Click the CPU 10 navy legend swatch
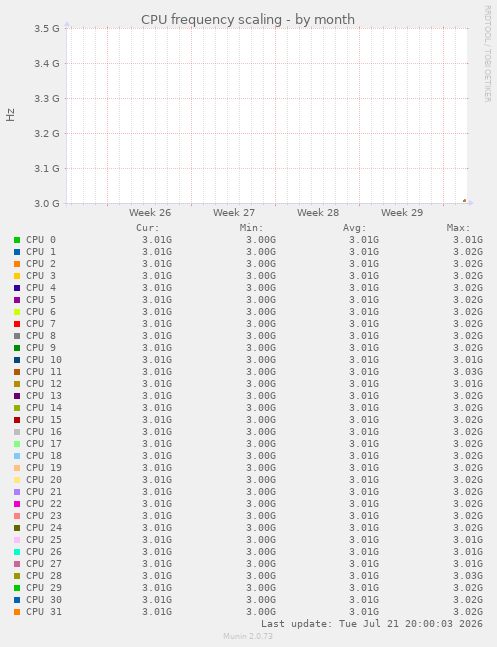The width and height of the screenshot is (497, 647). tap(17, 360)
